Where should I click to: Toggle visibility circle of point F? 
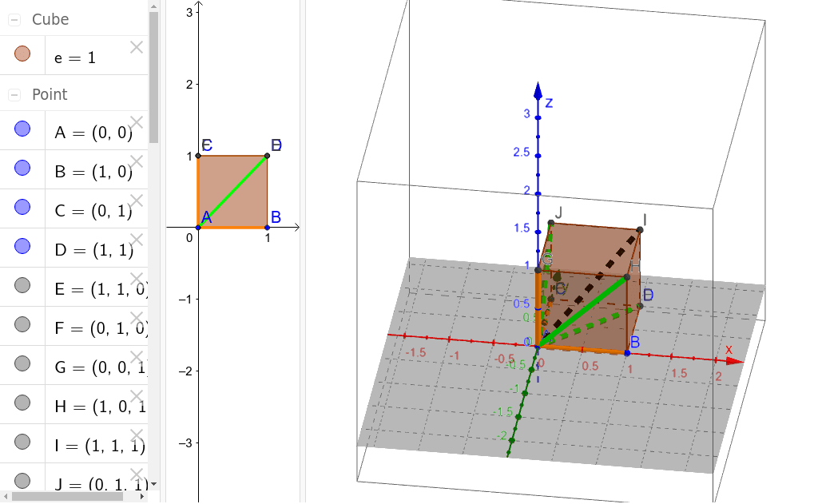tap(22, 324)
